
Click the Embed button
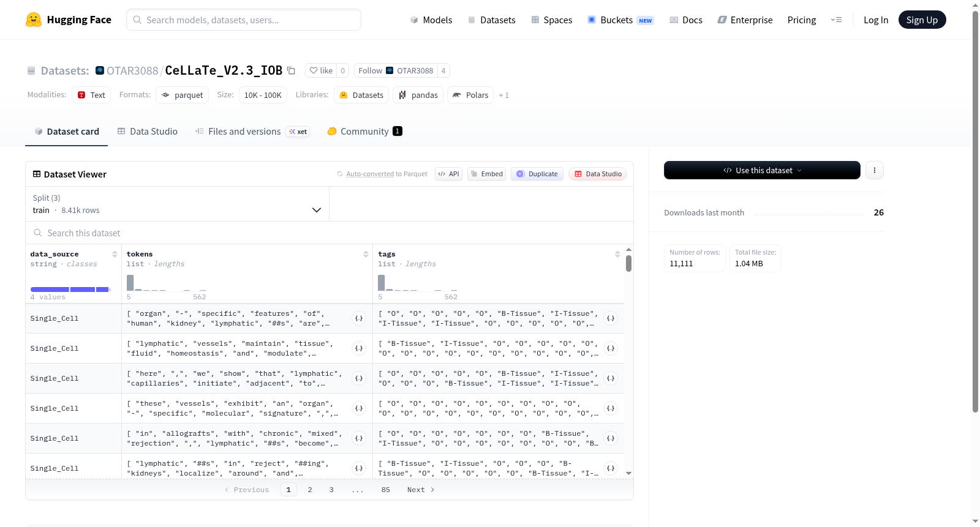pyautogui.click(x=486, y=174)
